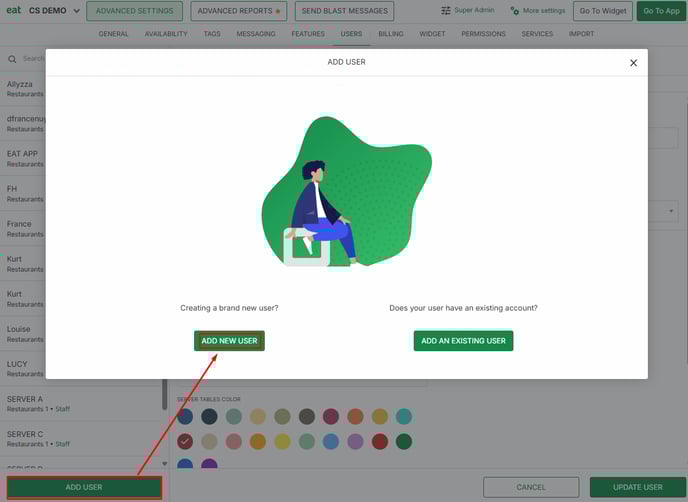Pick the magenta server table color

pyautogui.click(x=331, y=416)
